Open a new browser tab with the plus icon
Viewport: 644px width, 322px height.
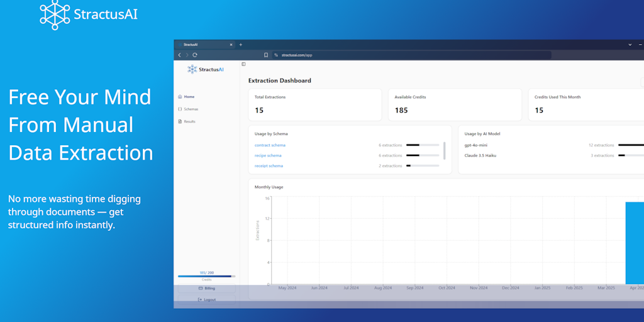[241, 45]
